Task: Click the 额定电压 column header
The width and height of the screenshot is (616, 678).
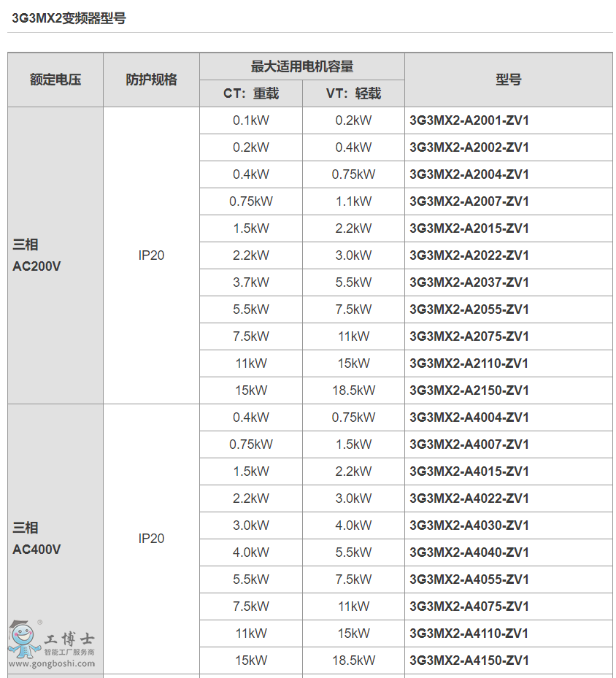Action: (x=55, y=80)
